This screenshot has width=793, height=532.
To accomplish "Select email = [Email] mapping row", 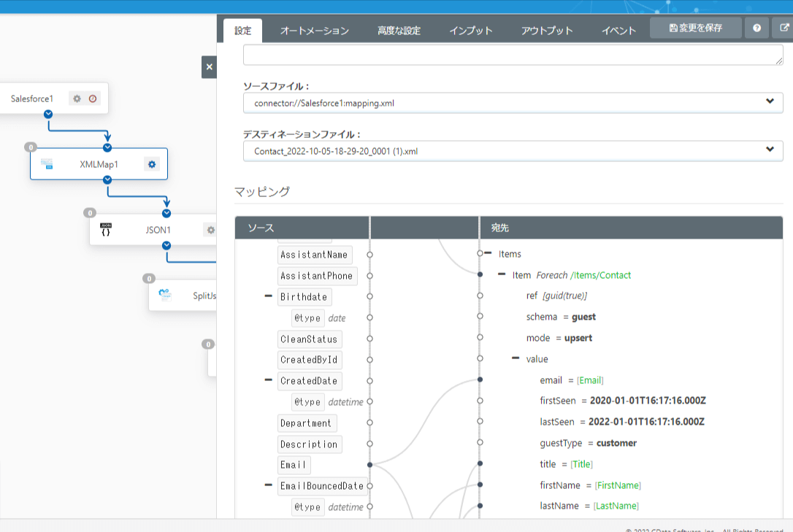I will click(572, 380).
